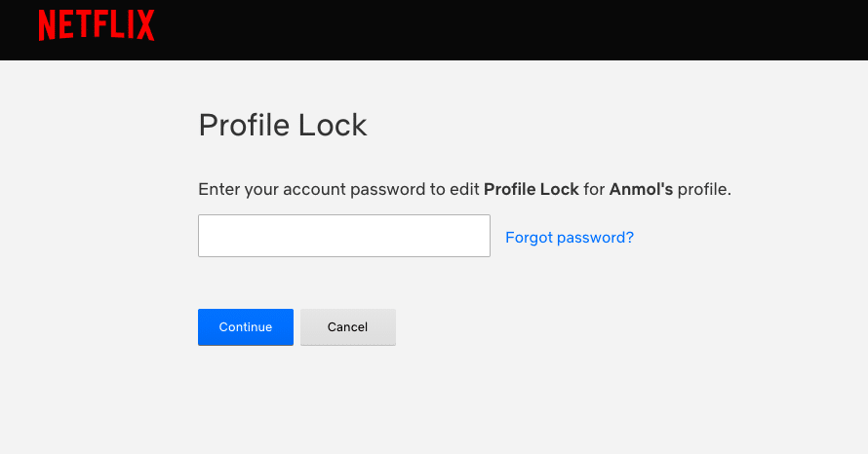The height and width of the screenshot is (454, 868).
Task: Select Forgot password? to reset credentials
Action: coord(569,237)
